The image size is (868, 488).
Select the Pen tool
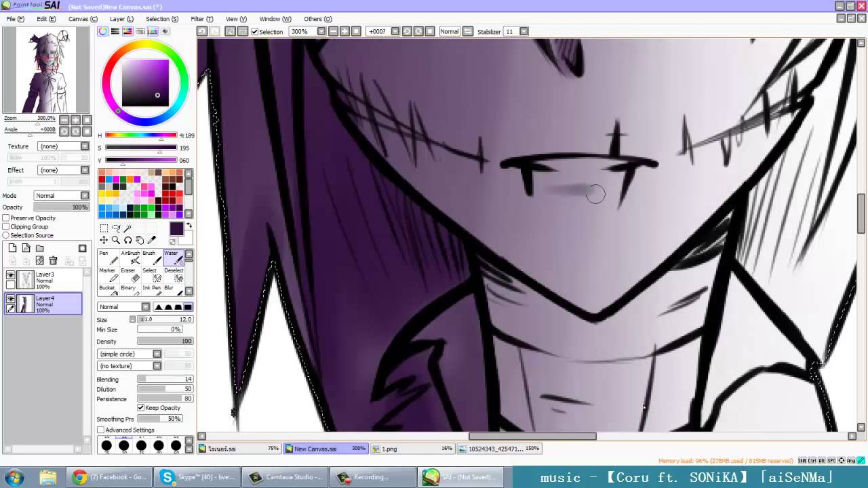pyautogui.click(x=107, y=258)
